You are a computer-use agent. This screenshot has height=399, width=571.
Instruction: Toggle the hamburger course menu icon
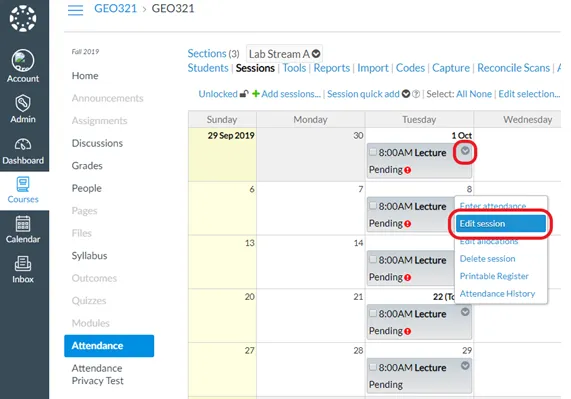tap(75, 10)
